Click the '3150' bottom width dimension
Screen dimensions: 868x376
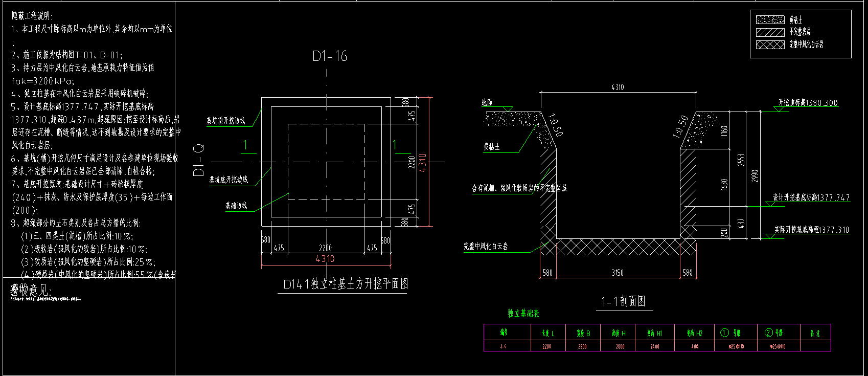(x=618, y=273)
